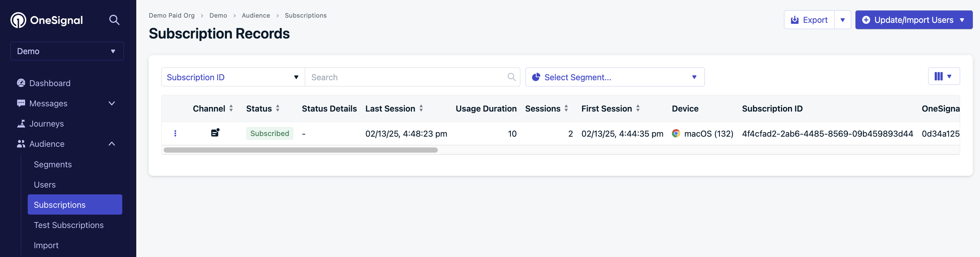Click the horizontal table scrollbar
This screenshot has height=257, width=980.
[301, 150]
